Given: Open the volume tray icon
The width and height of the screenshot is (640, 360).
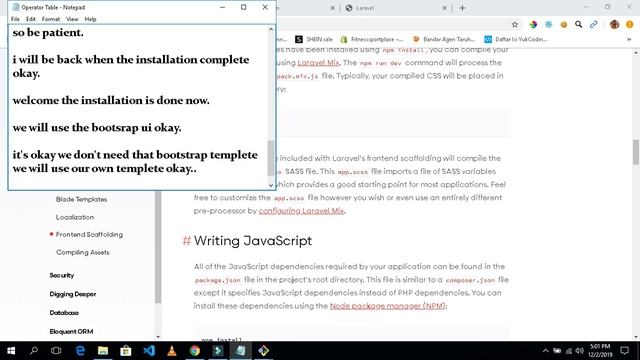Looking at the screenshot, I should tap(580, 351).
